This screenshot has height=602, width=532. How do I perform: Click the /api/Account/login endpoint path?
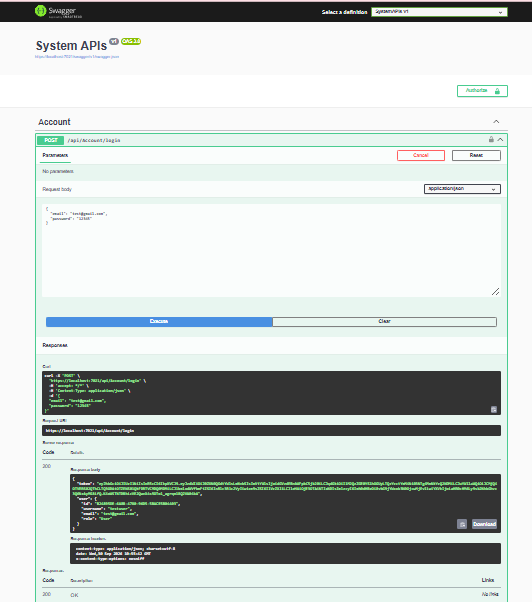(94, 141)
